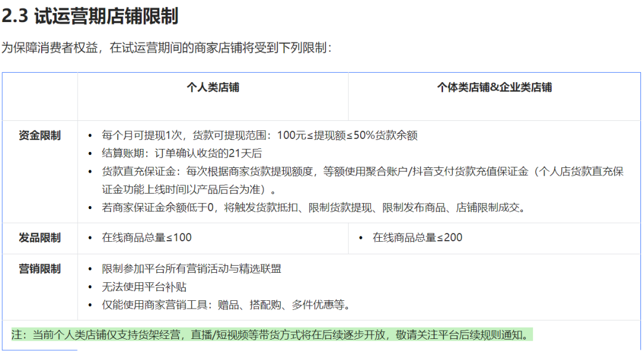Screen dimensions: 644x358
Task: Select the cell 在线商品总量≤100
Action: tap(147, 238)
